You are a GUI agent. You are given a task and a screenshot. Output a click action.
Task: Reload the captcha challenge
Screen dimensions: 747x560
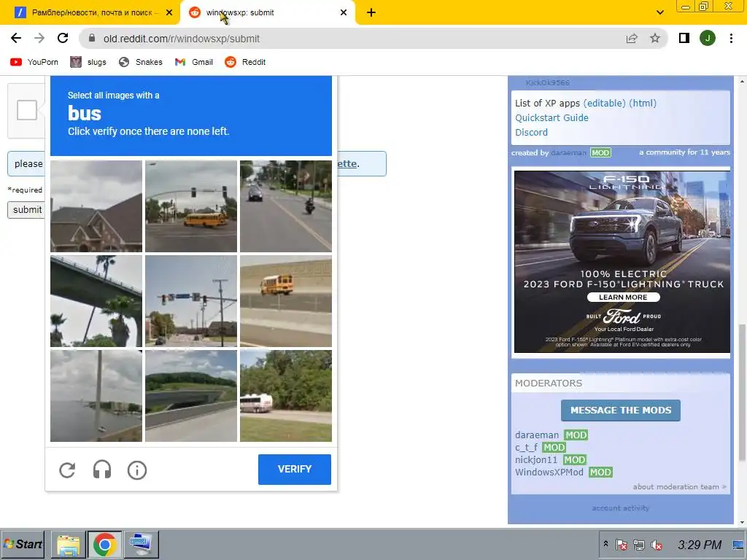[x=67, y=470]
